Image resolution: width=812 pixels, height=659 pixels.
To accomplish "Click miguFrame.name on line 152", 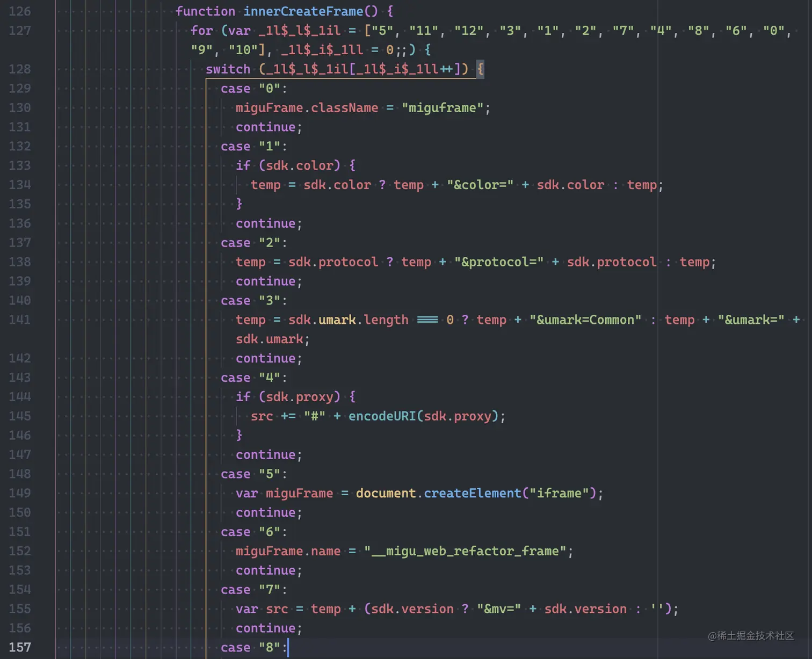I will 288,552.
